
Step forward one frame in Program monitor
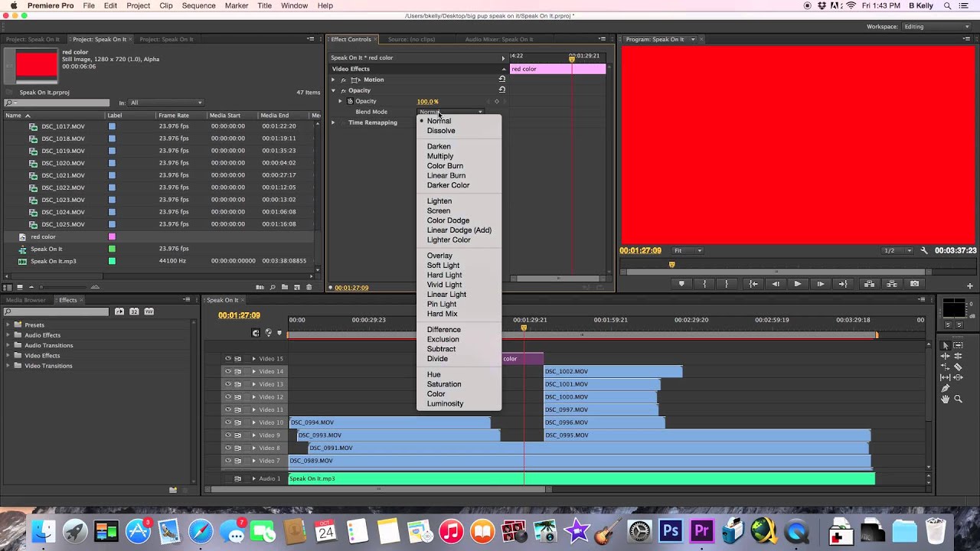click(820, 284)
